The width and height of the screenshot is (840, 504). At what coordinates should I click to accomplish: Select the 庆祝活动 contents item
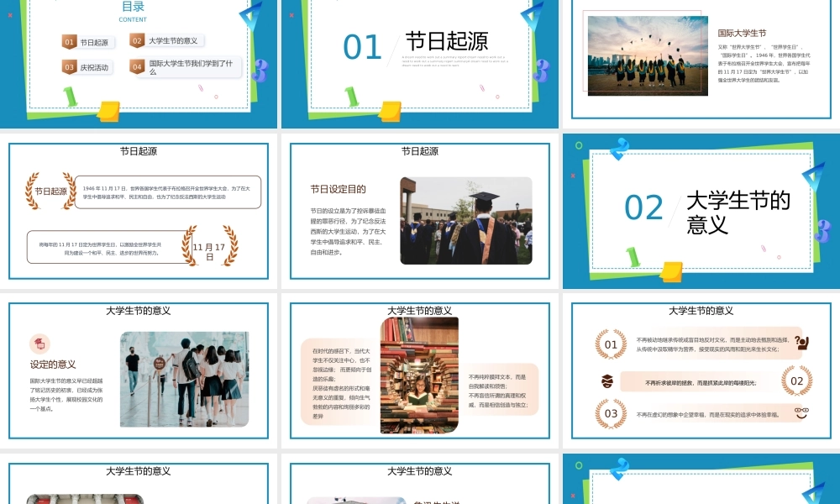click(x=94, y=67)
